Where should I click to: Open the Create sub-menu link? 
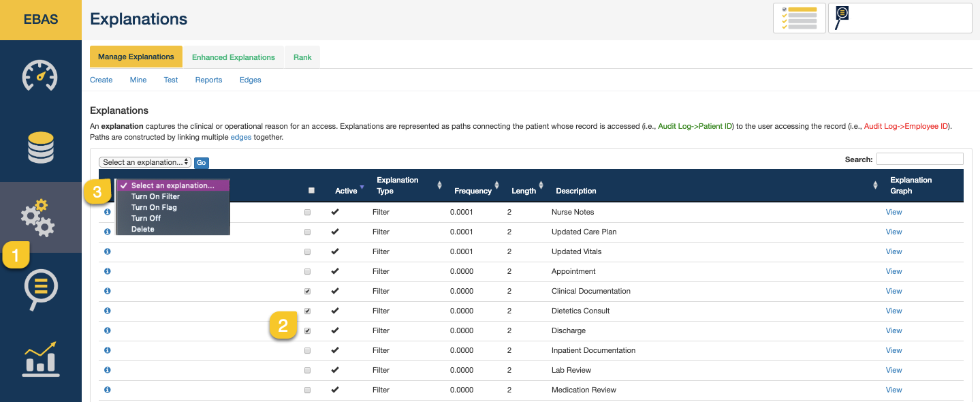coord(101,80)
